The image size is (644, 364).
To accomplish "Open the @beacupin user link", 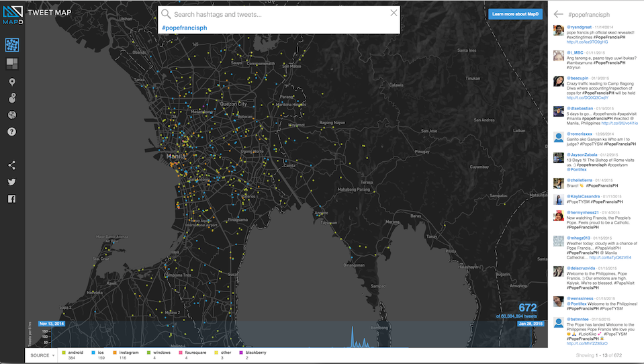I will click(x=578, y=78).
